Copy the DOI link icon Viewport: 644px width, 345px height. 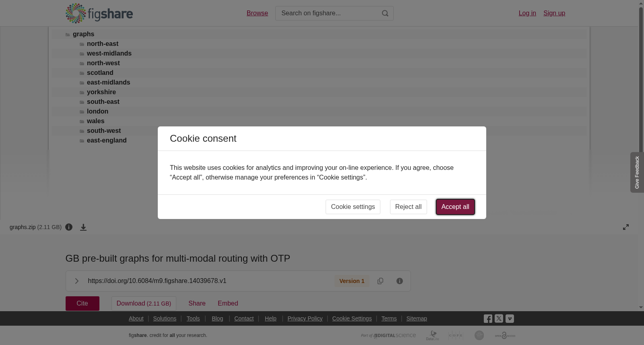(x=380, y=281)
